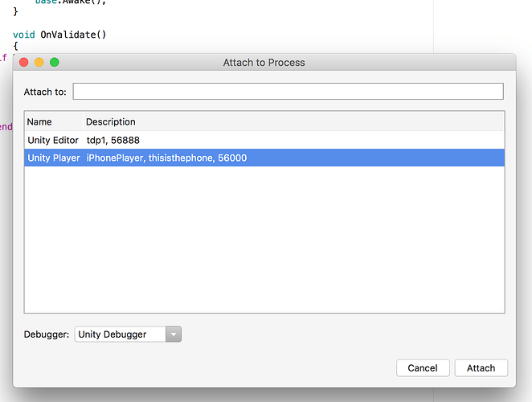Select the Unity Player process row
532x402 pixels.
pyautogui.click(x=264, y=158)
